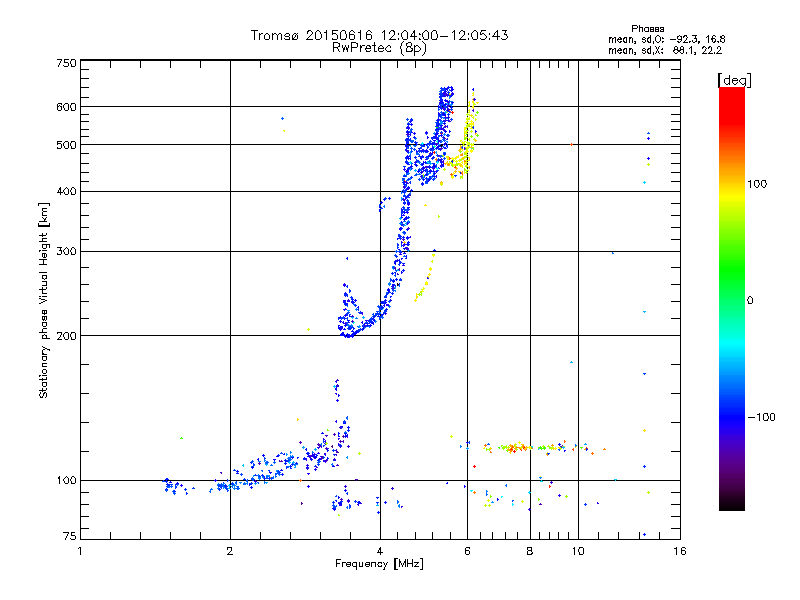Click y-axis tick label "300"
Image resolution: width=800 pixels, height=600 pixels.
pyautogui.click(x=66, y=252)
